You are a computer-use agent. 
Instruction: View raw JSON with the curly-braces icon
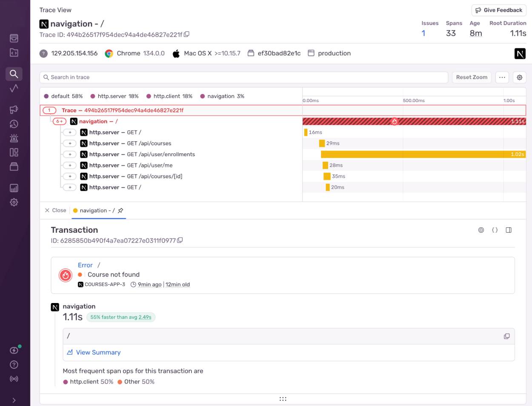[x=495, y=230]
